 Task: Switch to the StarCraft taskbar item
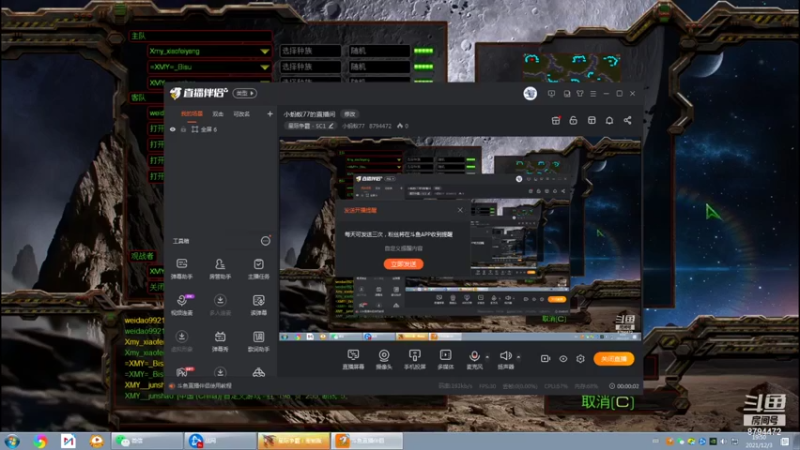pos(293,441)
